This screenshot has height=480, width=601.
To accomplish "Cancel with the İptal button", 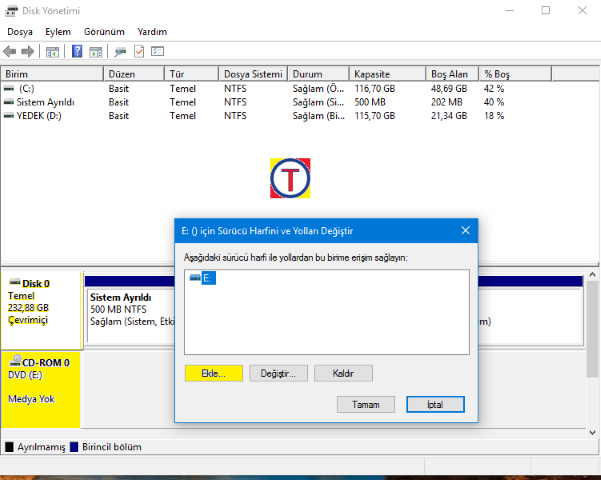I will [435, 404].
